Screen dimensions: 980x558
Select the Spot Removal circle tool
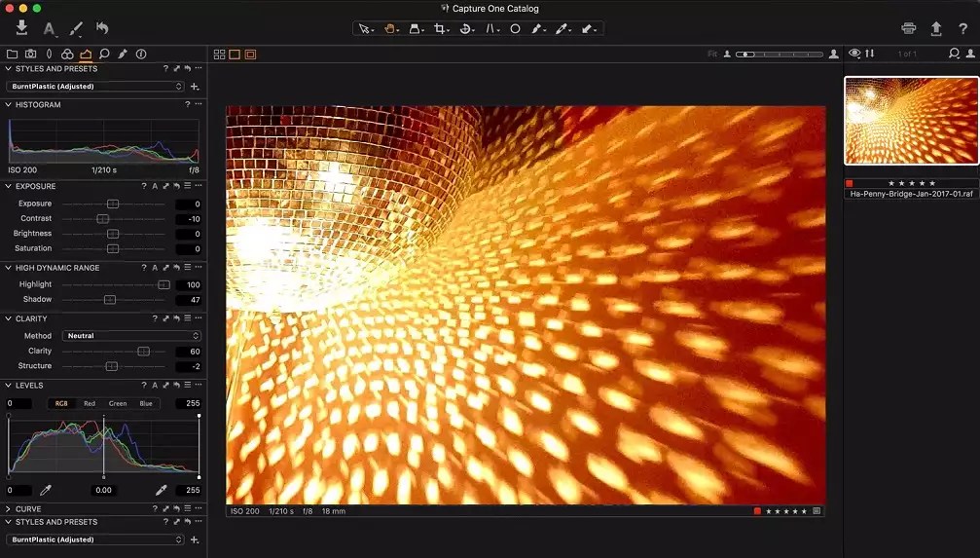515,29
